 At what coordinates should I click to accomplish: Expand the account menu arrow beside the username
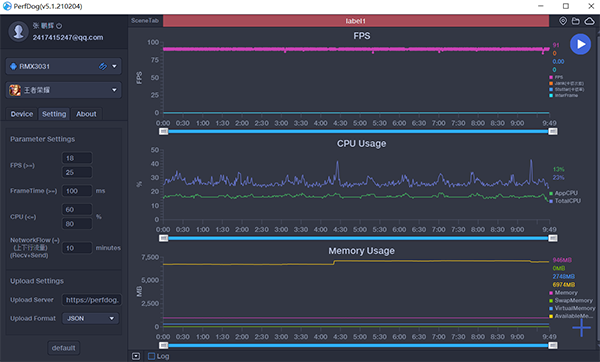[59, 26]
